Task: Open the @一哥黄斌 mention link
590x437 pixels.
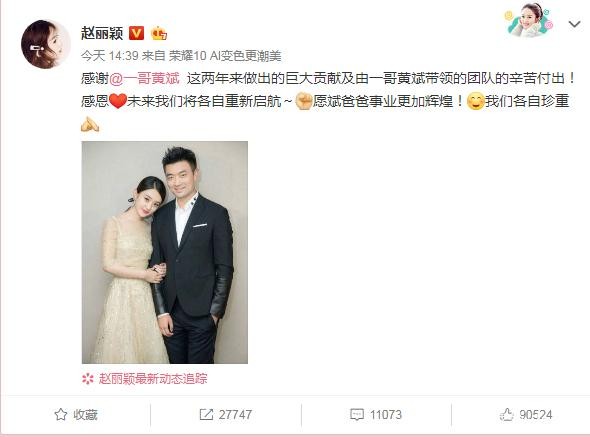Action: (x=144, y=79)
